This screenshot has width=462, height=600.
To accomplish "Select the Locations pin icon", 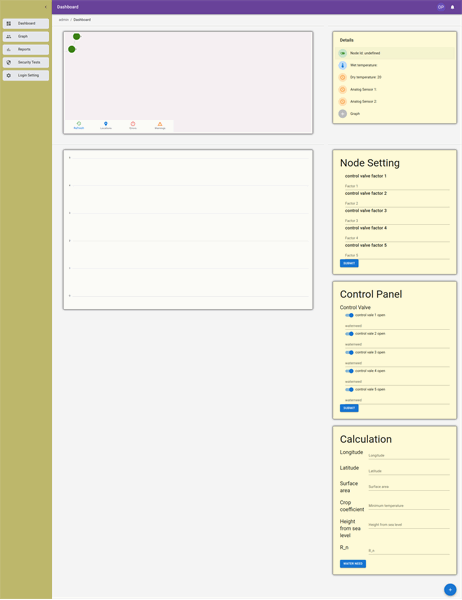I will click(106, 124).
